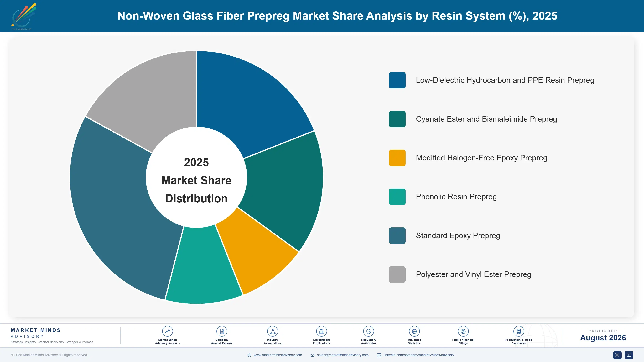
Task: Click the gray Polyester and Vinyl Ester swatch
Action: click(397, 274)
